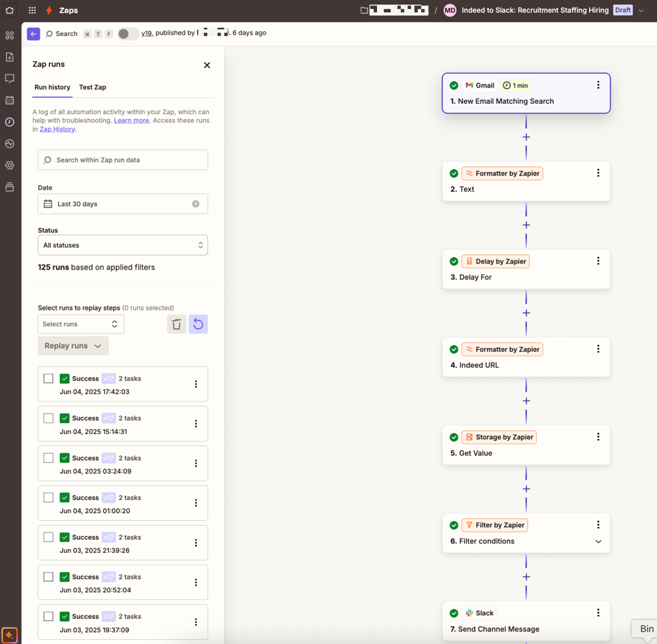Refresh the run list with reload icon
Image resolution: width=657 pixels, height=644 pixels.
coord(198,324)
